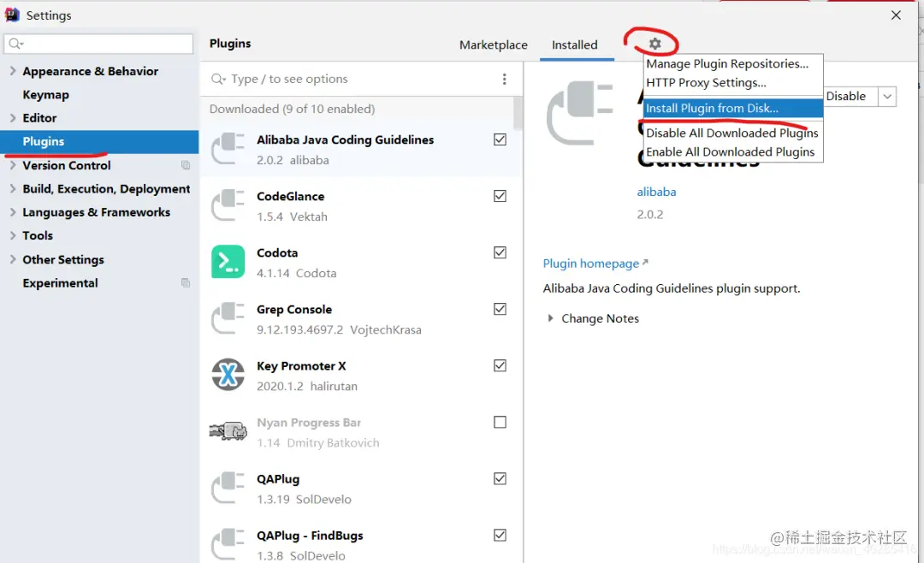The image size is (924, 563).
Task: Click the Nyan Progress Bar cat icon
Action: click(x=228, y=431)
